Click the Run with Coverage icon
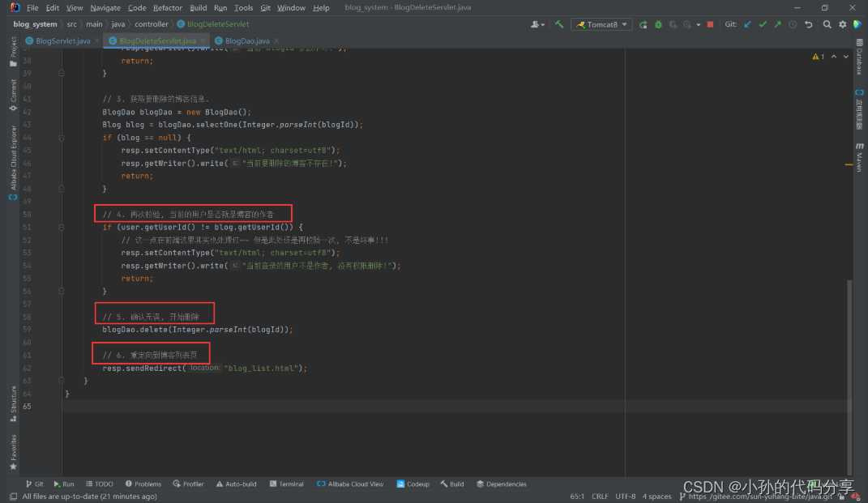868x503 pixels. [x=673, y=24]
